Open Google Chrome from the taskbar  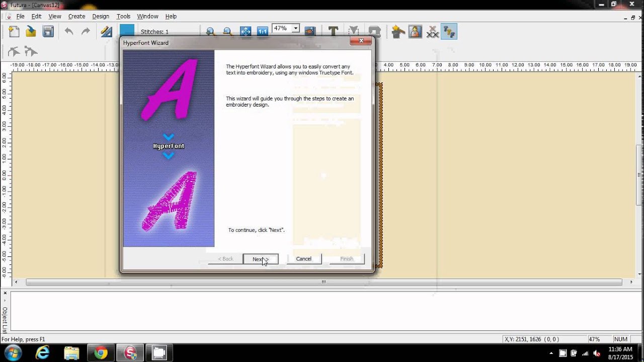click(101, 353)
